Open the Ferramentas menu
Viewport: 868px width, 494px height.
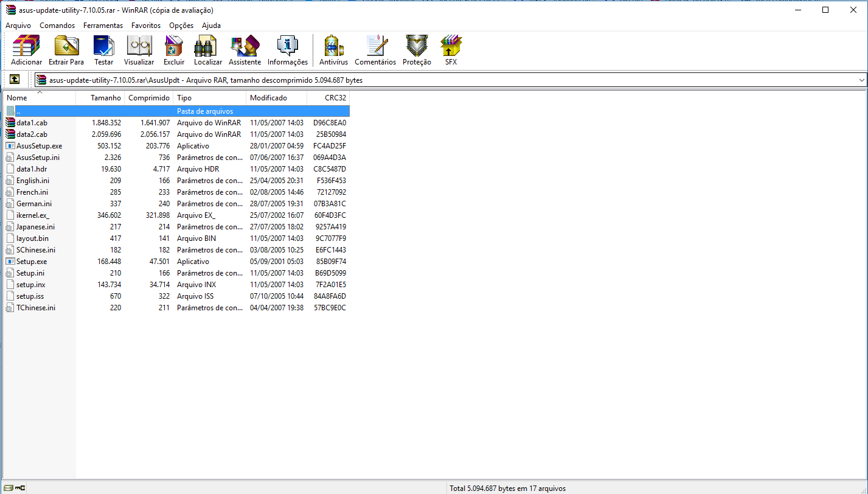(103, 26)
